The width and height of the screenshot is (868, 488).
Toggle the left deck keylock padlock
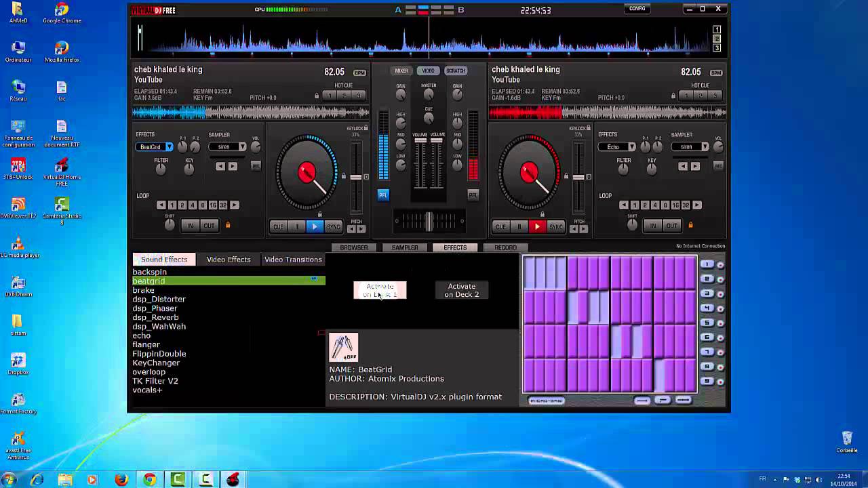(366, 128)
